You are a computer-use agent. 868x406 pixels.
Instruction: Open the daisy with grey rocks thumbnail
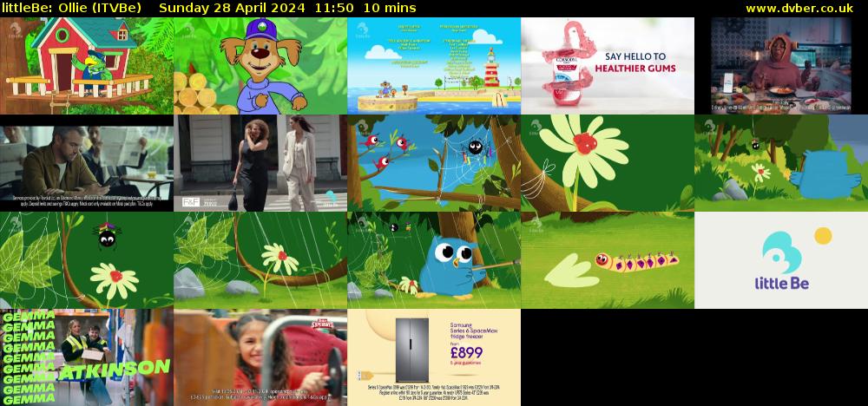coord(260,260)
